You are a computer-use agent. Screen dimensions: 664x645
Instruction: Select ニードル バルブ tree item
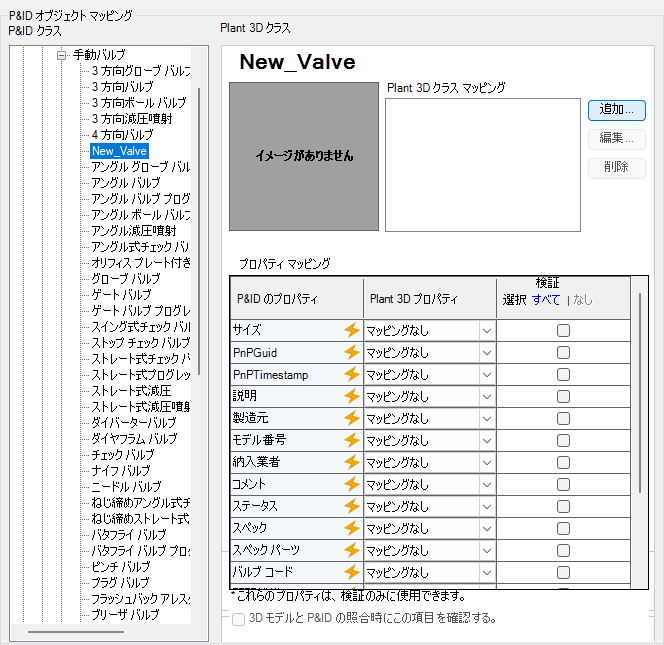(126, 487)
